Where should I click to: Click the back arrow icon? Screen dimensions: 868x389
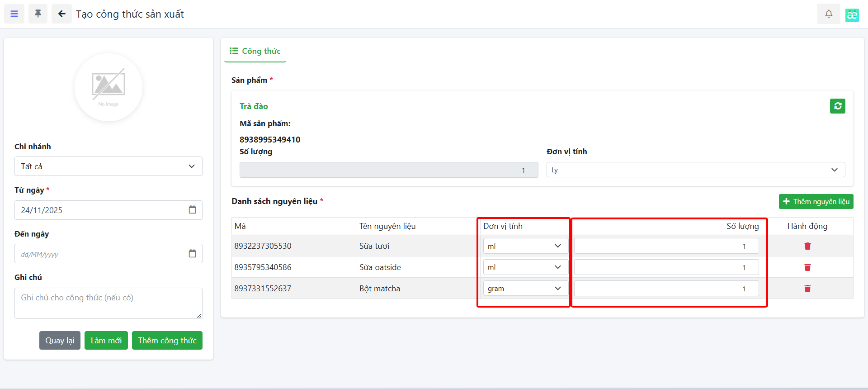click(x=61, y=14)
